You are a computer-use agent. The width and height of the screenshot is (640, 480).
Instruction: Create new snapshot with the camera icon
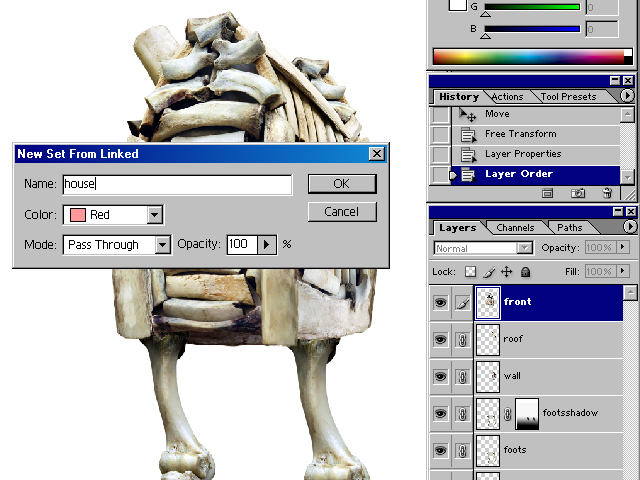pos(577,192)
